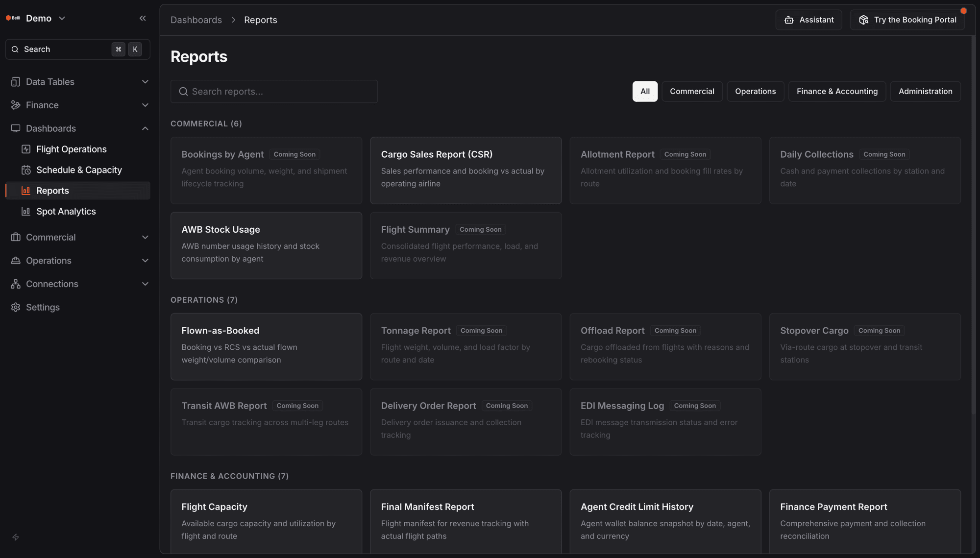Click Try the Booking Portal button
This screenshot has height=558, width=980.
tap(907, 20)
